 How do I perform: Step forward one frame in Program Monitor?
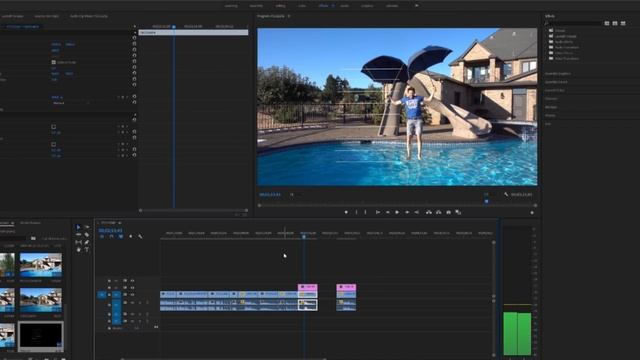[407, 212]
